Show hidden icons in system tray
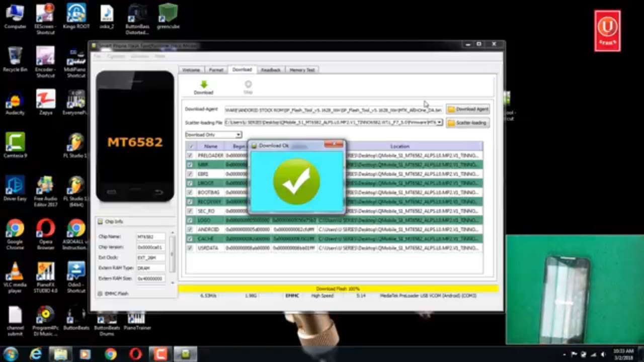The image size is (644, 362). (x=565, y=354)
